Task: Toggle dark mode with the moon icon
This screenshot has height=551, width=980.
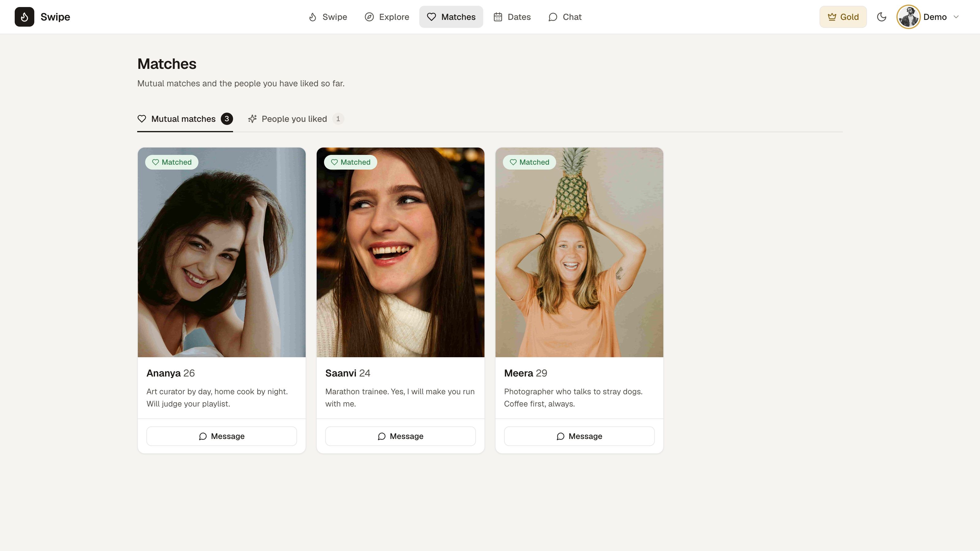Action: point(881,17)
